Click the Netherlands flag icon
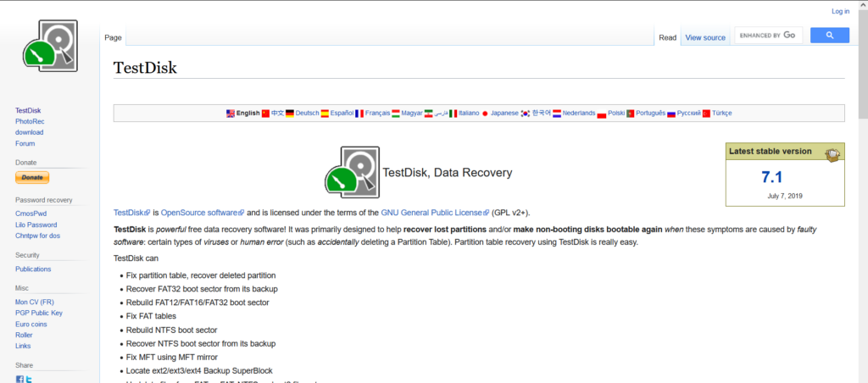This screenshot has width=868, height=383. coord(557,114)
